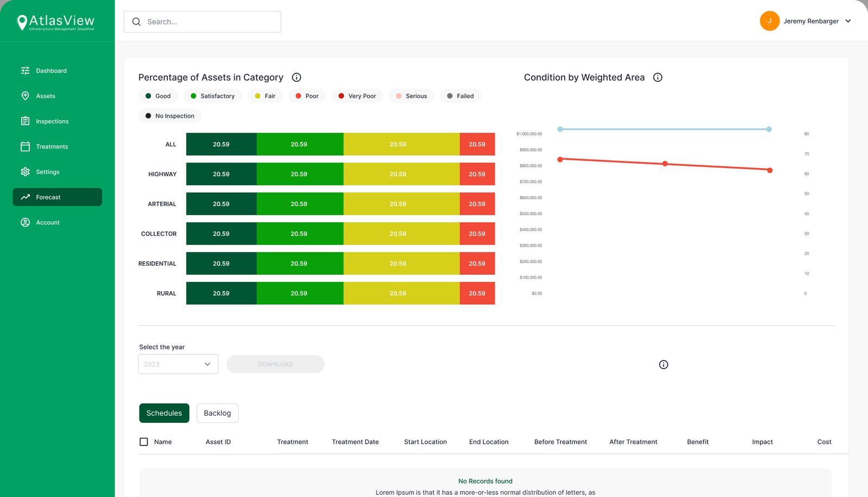This screenshot has height=497, width=868.
Task: Sort by the Treatment Date column header
Action: tap(355, 442)
